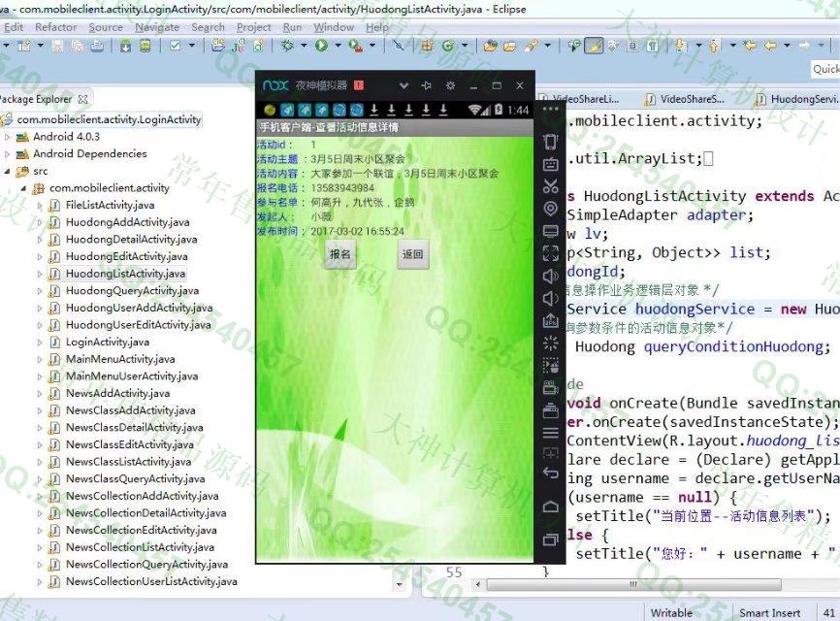Click phone number 13583943984 in emulator
The image size is (840, 621).
coord(342,188)
